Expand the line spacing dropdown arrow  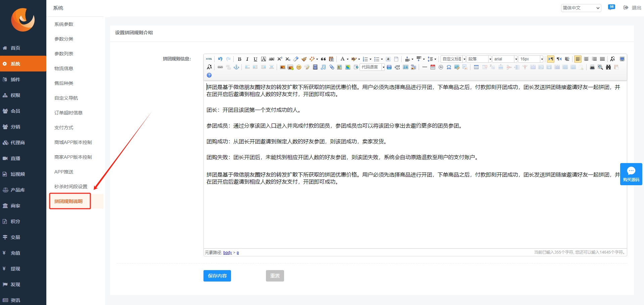(x=435, y=59)
